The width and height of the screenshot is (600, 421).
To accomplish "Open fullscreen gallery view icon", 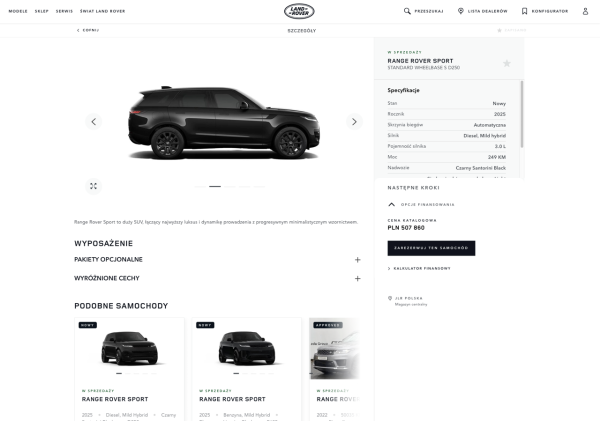I will [x=93, y=186].
